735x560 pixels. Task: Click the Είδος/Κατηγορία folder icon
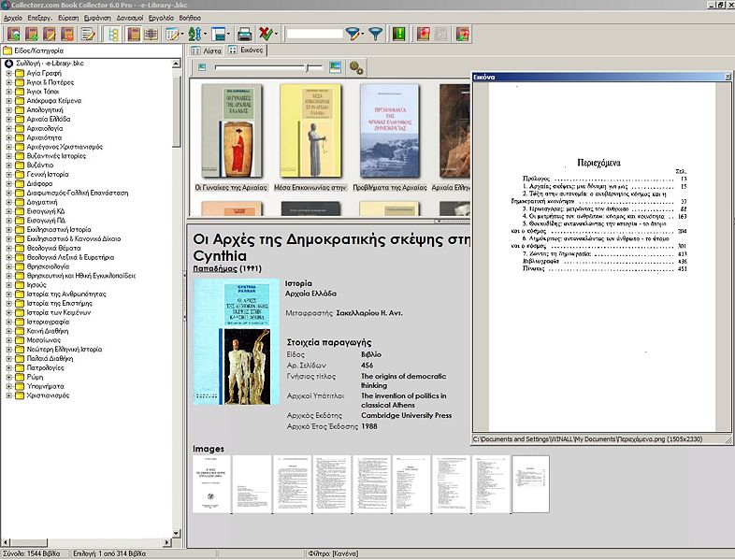click(x=7, y=50)
